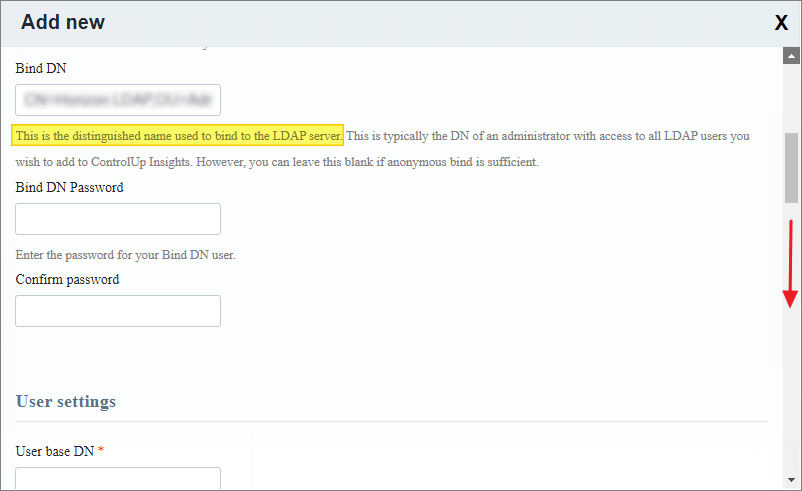Click the User base DN label
The image size is (802, 491).
55,451
